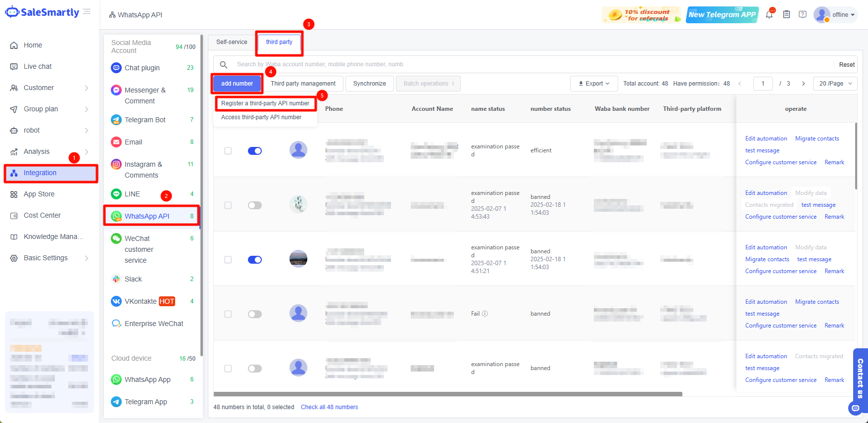The width and height of the screenshot is (868, 423).
Task: Click the Synchronize button
Action: (369, 84)
